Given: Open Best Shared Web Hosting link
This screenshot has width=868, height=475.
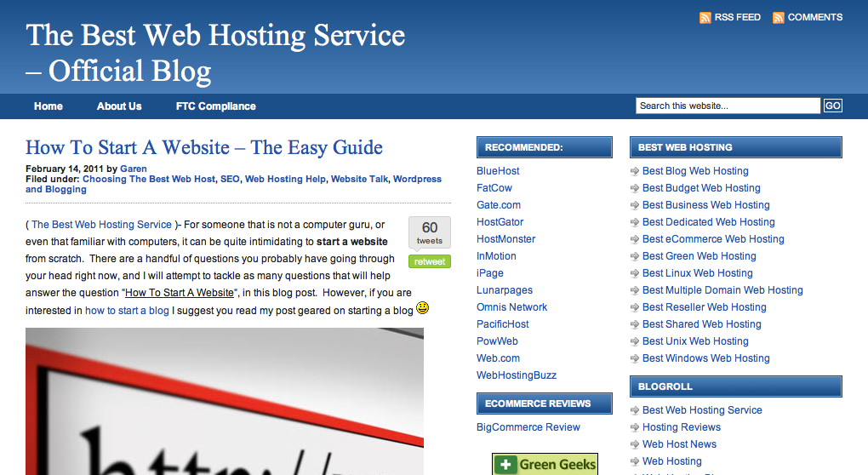Looking at the screenshot, I should pos(701,324).
